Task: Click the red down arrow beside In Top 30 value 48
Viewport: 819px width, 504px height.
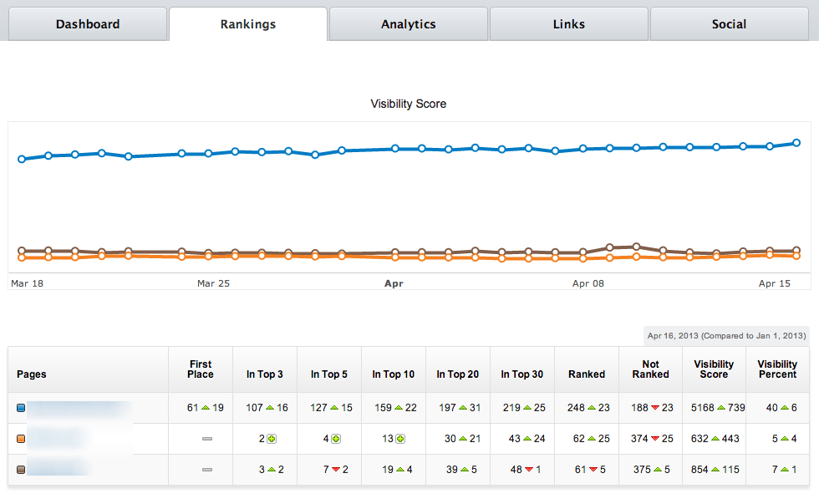Action: pos(529,470)
